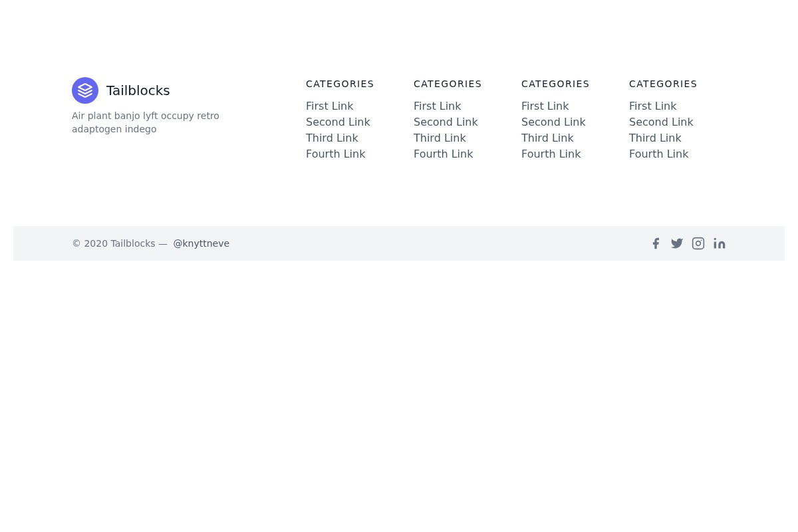Click the @knyttneve handle link

(x=201, y=243)
